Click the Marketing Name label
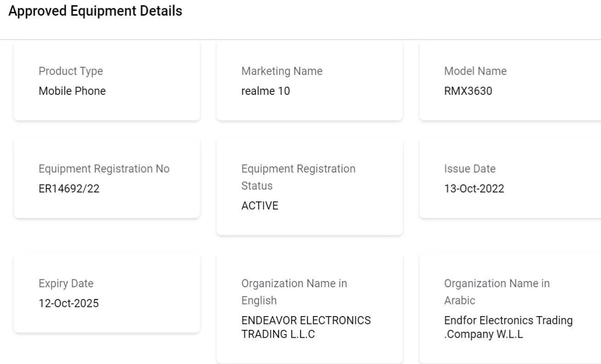This screenshot has height=364, width=601. click(x=282, y=71)
